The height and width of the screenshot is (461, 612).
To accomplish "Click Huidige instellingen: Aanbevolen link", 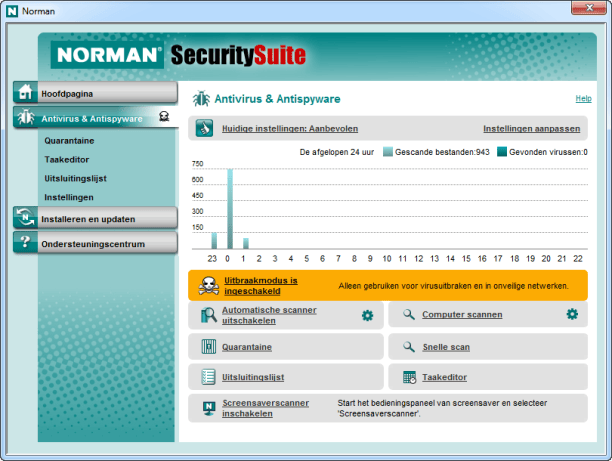I will [290, 128].
